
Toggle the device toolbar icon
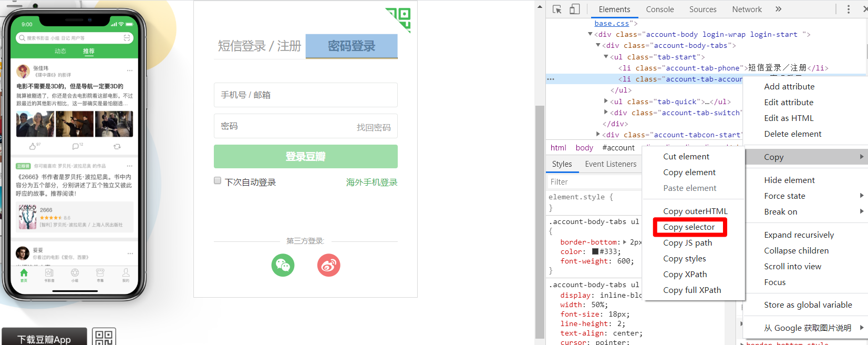click(x=575, y=9)
